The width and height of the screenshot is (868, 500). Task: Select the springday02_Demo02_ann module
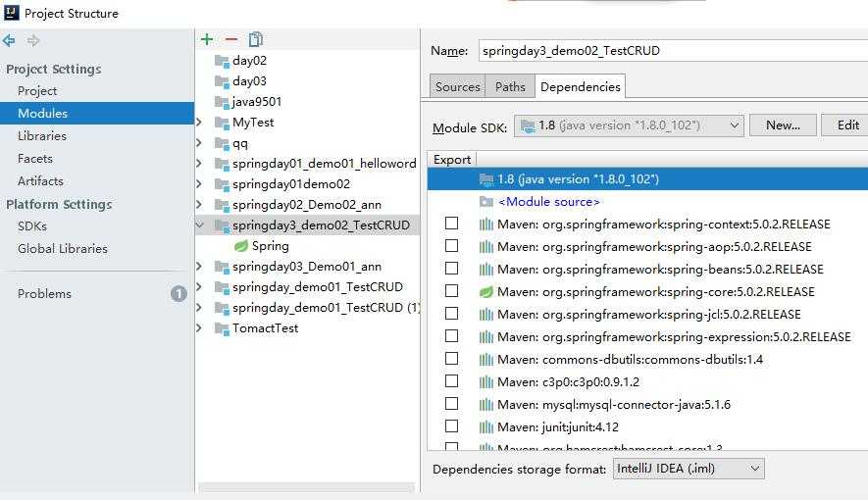[307, 205]
